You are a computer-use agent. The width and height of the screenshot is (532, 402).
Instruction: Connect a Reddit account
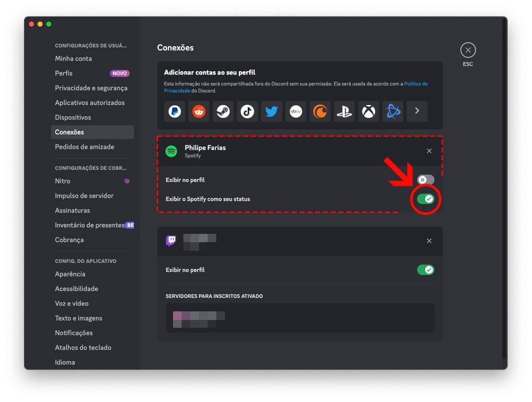(x=199, y=111)
